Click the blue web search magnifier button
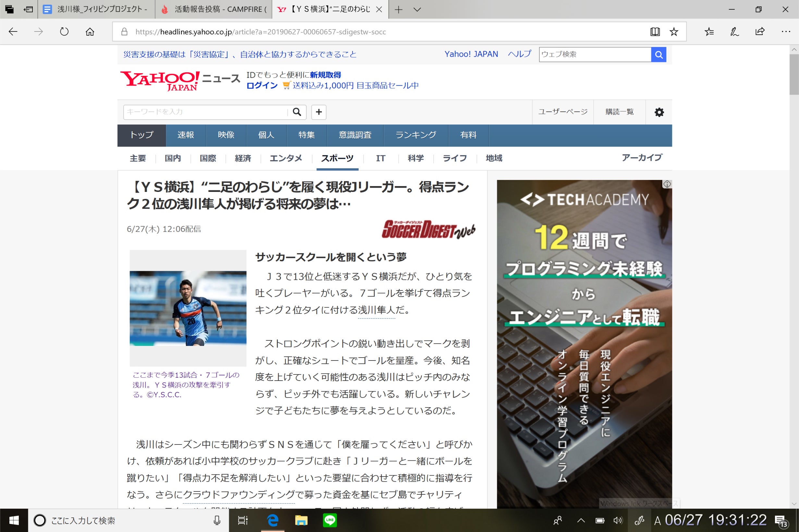 click(x=658, y=54)
